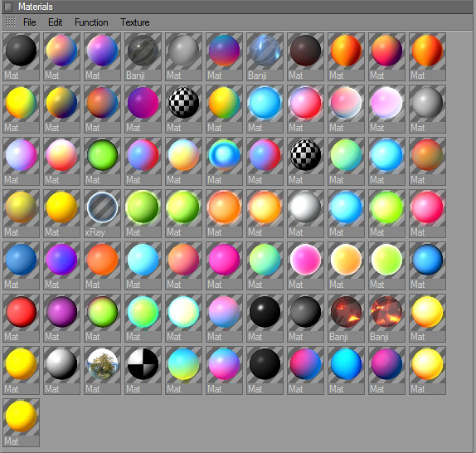Select the black and white quartered material
This screenshot has height=453, width=476.
(143, 370)
